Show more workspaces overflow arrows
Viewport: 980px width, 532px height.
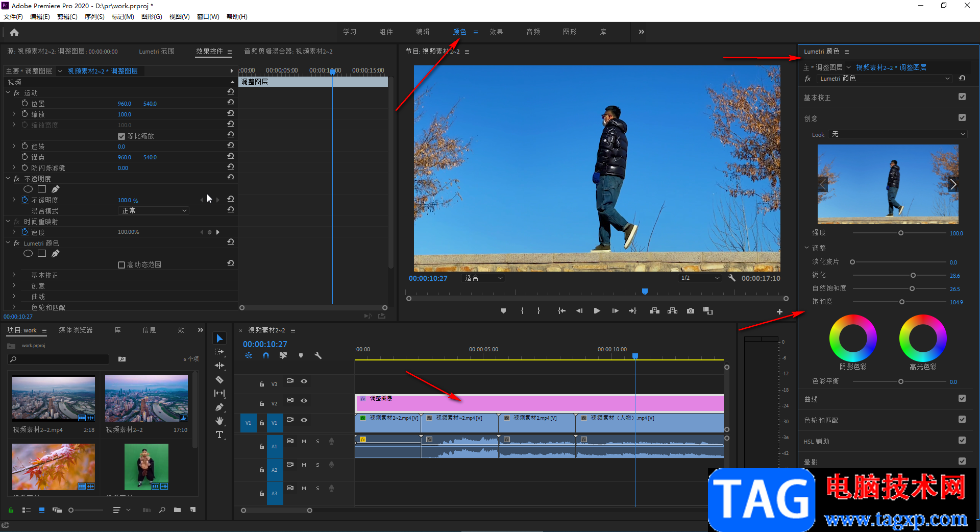click(641, 32)
